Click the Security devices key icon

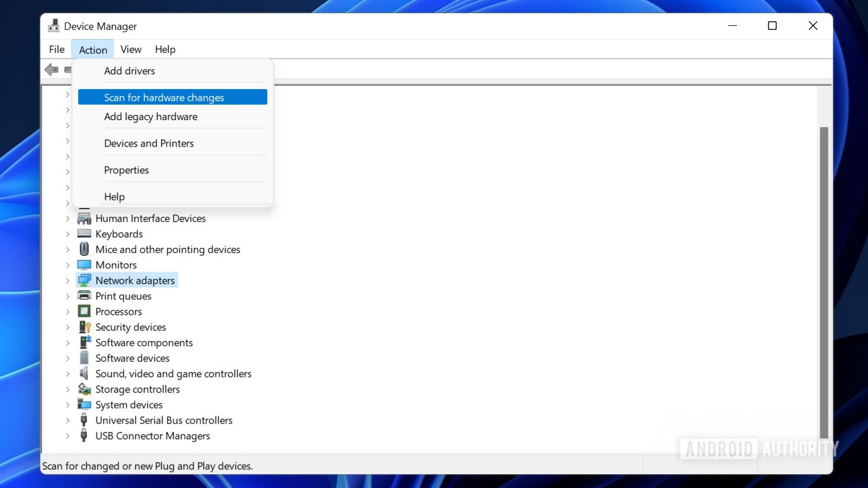point(83,326)
